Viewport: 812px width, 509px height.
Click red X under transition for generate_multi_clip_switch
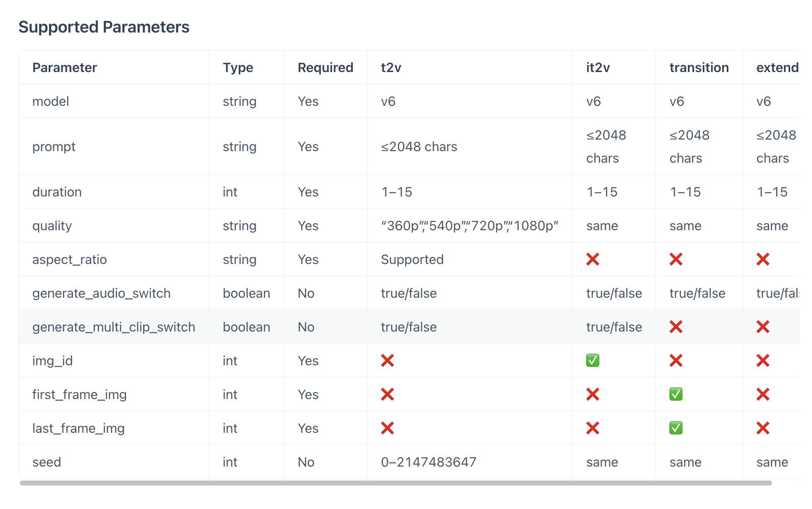click(676, 327)
